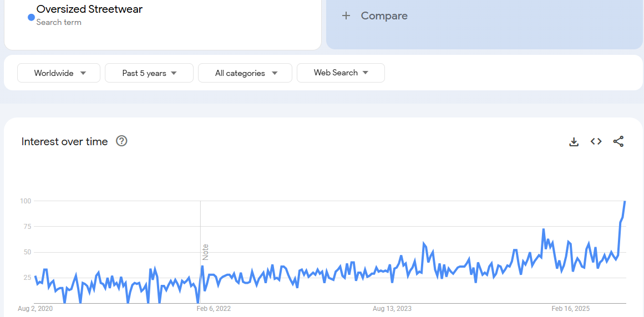Image resolution: width=644 pixels, height=317 pixels.
Task: Open the embed code icon
Action: click(x=596, y=142)
